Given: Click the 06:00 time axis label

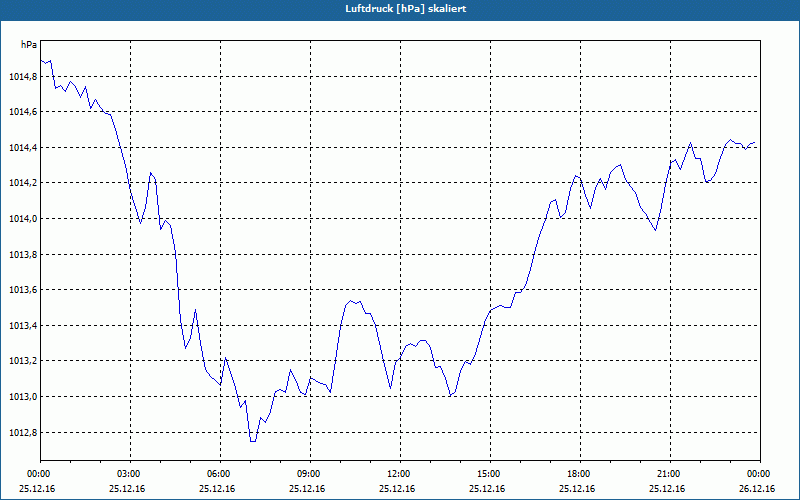Looking at the screenshot, I should pyautogui.click(x=220, y=474).
